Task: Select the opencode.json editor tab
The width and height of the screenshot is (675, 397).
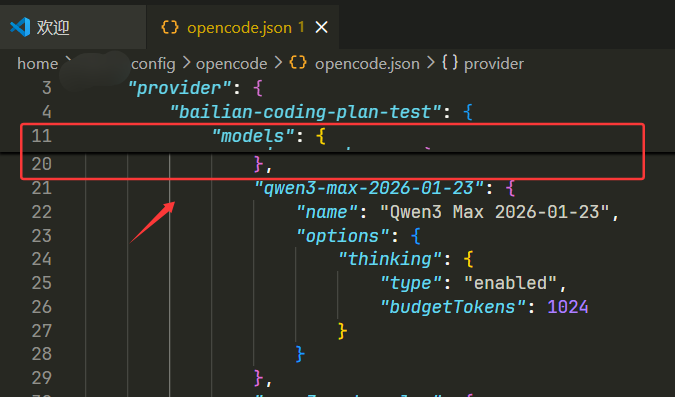Action: 243,27
